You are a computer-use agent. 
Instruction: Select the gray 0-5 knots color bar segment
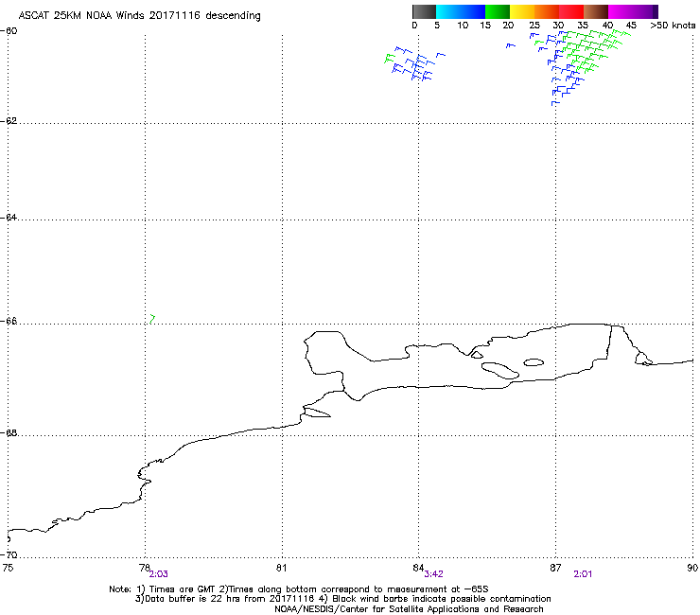pos(424,11)
